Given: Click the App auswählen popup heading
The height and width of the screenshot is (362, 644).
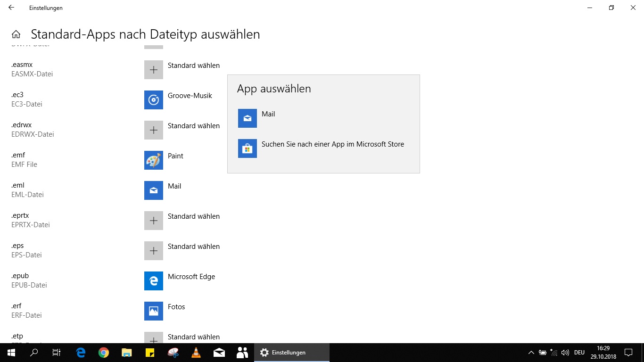Looking at the screenshot, I should click(274, 89).
